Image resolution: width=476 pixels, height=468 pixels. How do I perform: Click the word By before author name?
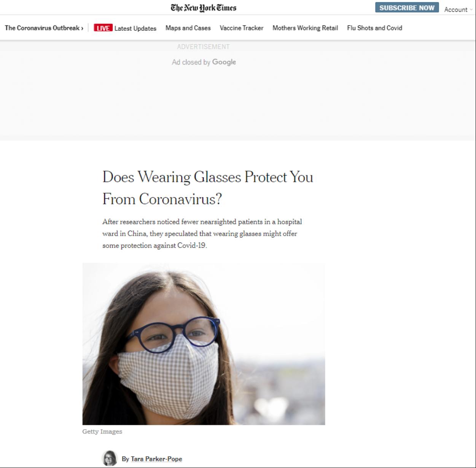(125, 459)
